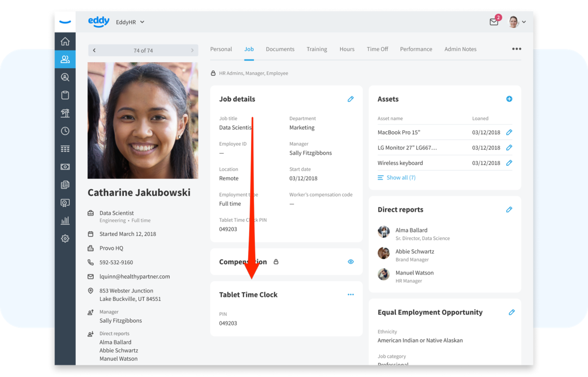
Task: Click Alma Ballard's avatar thumbnail
Action: point(384,232)
